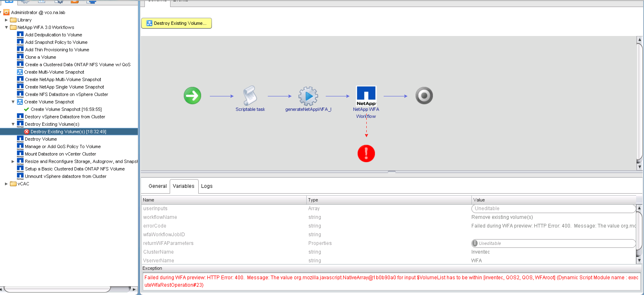Select the workflowName variable row

389,217
